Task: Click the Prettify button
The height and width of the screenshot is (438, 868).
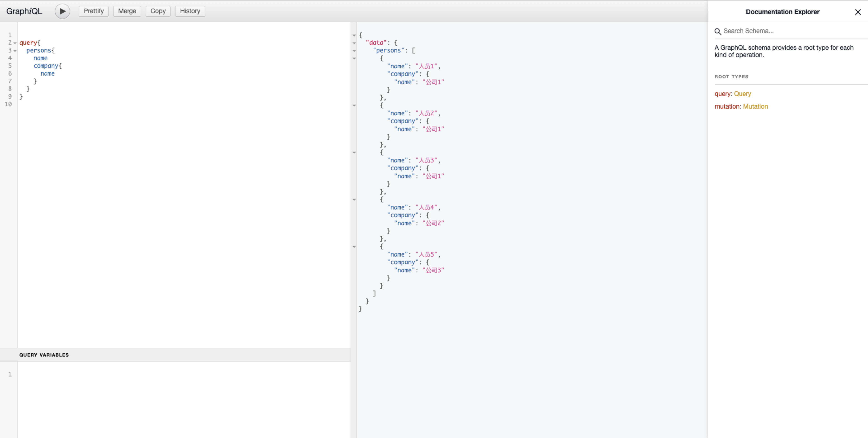Action: (x=93, y=11)
